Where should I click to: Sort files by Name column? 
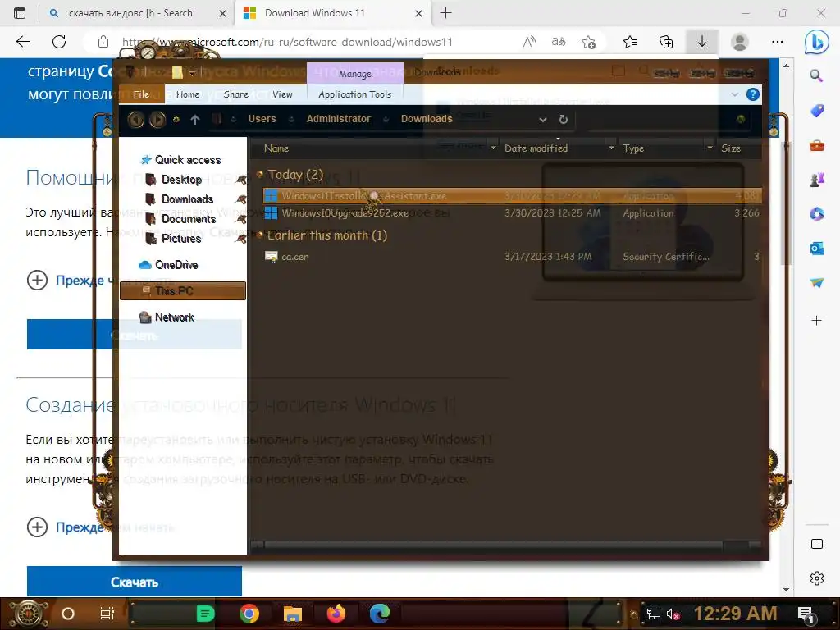[276, 148]
